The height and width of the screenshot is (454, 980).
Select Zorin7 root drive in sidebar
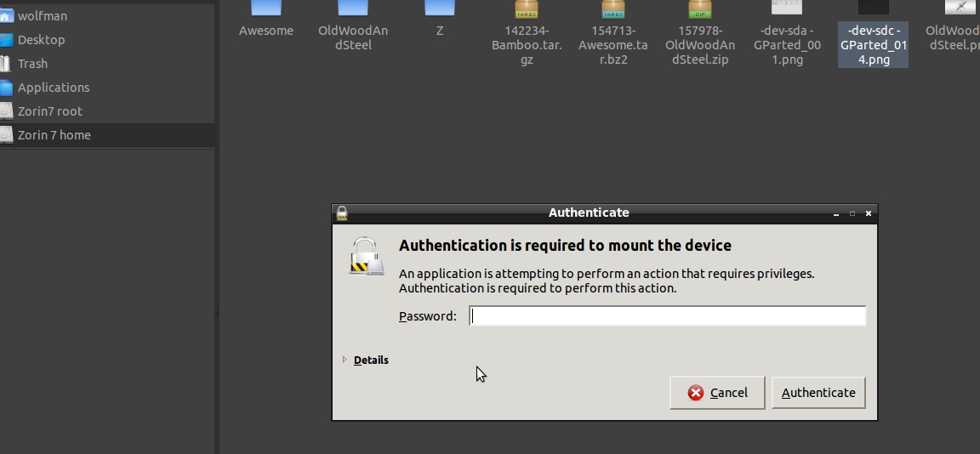(50, 111)
